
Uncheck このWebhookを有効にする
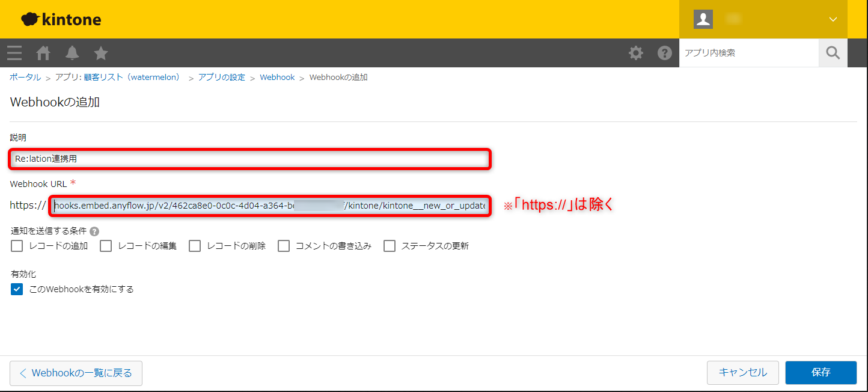[x=17, y=289]
